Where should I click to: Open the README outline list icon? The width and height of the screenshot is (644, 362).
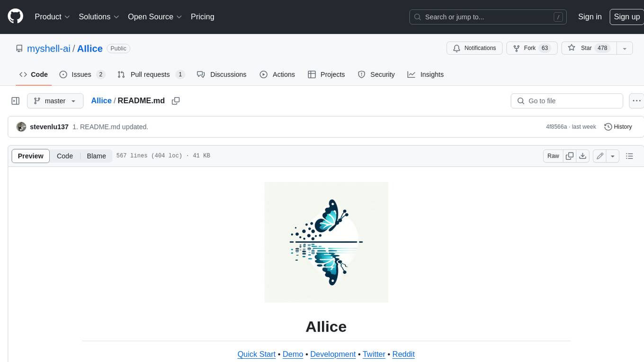(x=629, y=156)
